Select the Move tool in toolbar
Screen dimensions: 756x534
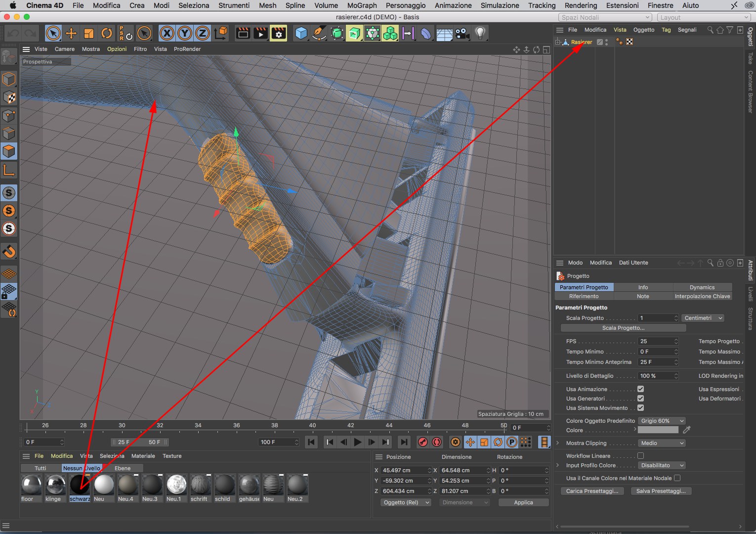[71, 34]
